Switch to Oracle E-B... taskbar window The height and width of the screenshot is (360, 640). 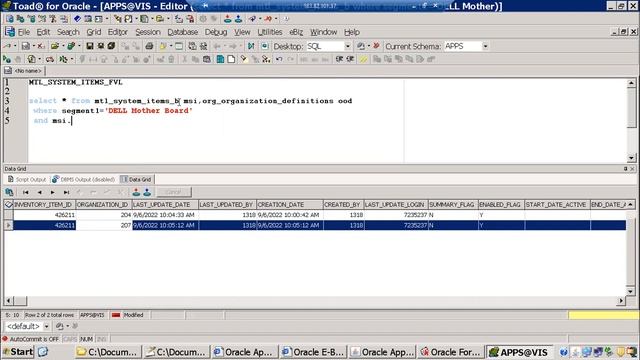point(314,352)
